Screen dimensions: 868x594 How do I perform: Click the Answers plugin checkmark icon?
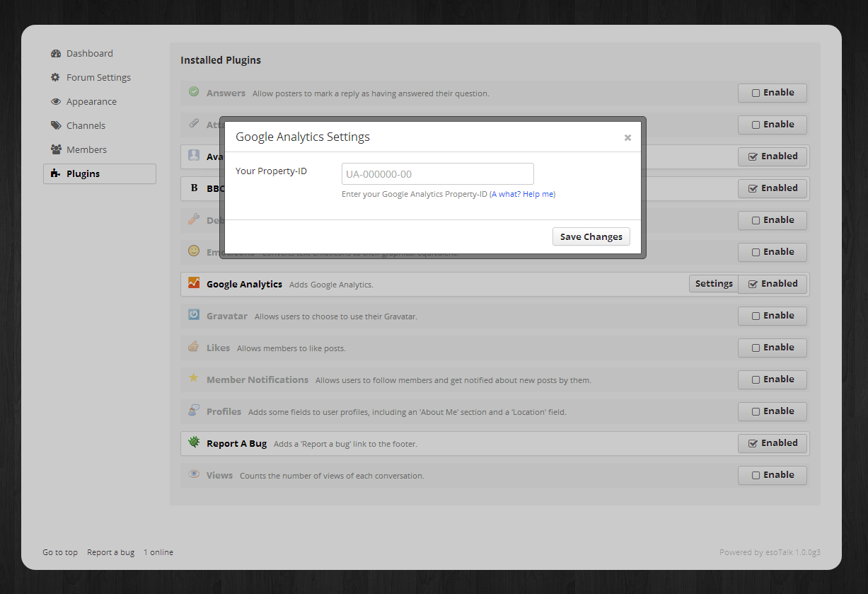[194, 91]
